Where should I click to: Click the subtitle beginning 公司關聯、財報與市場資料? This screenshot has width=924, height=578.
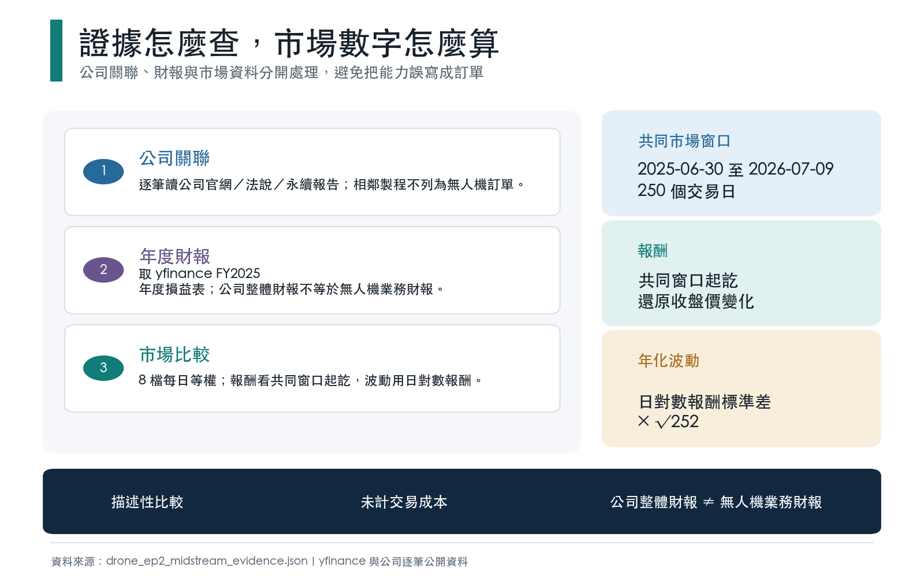coord(282,73)
